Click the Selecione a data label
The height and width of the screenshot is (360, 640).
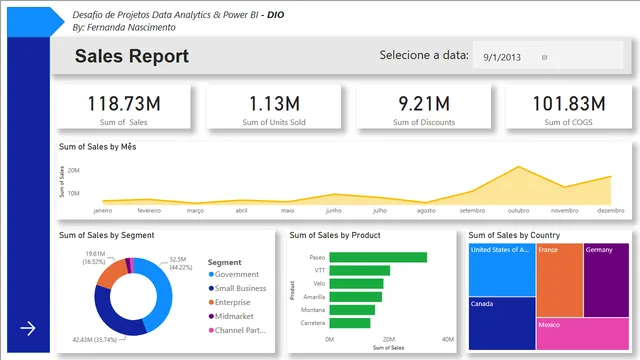click(424, 55)
